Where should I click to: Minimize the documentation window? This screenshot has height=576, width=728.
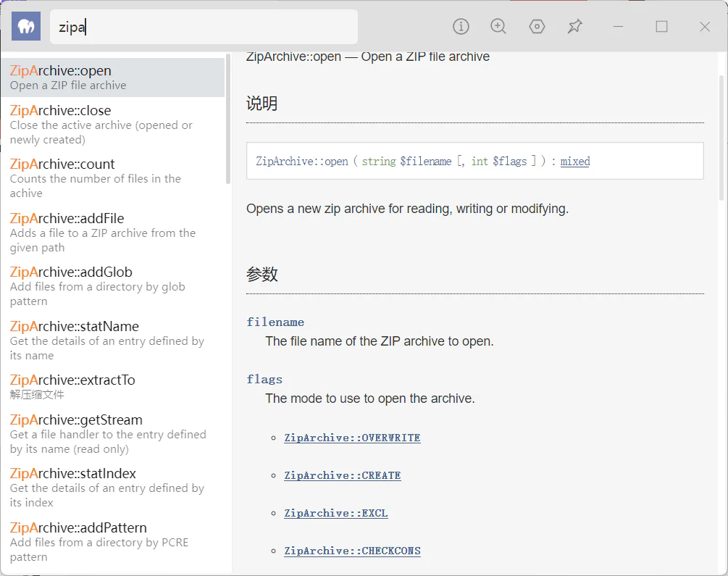coord(618,27)
